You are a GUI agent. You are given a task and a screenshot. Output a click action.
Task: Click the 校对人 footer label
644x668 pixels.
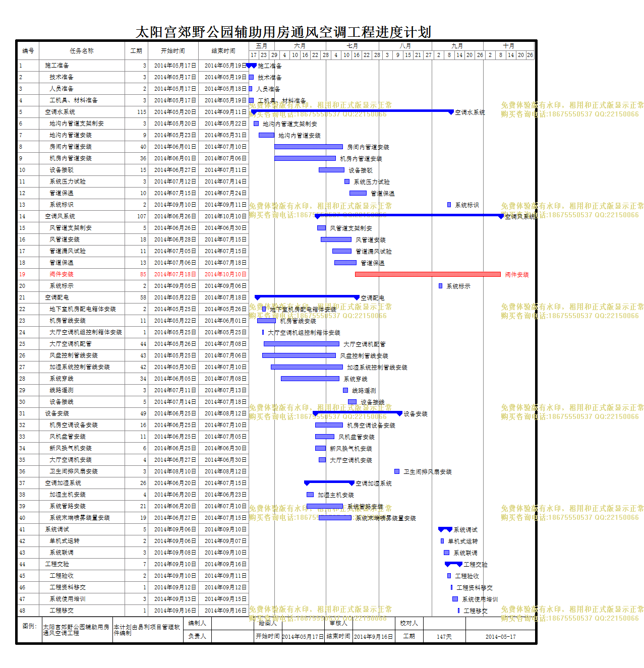409,623
